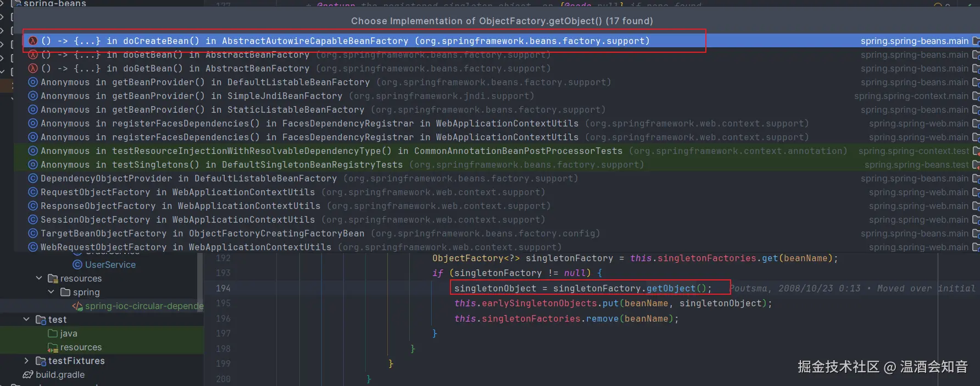Select SessionObjectFactory in WebApplicationContextUtils
Viewport: 980px width, 386px height.
coord(497,219)
